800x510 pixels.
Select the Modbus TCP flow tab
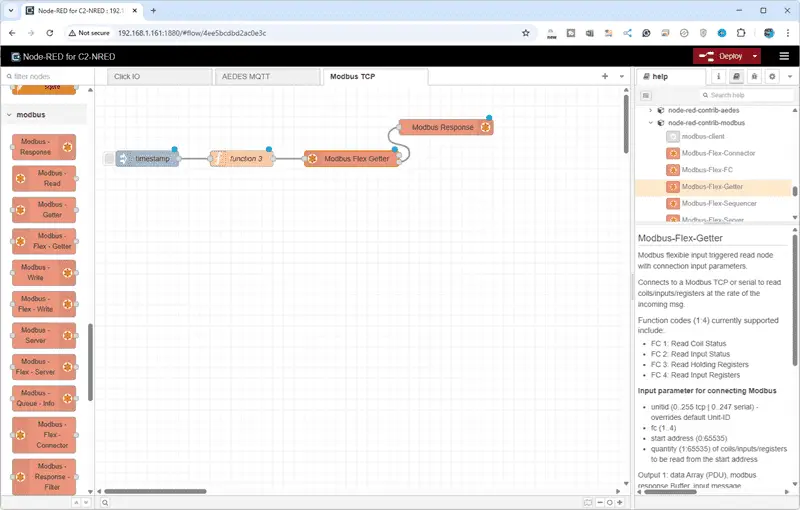tap(375, 76)
